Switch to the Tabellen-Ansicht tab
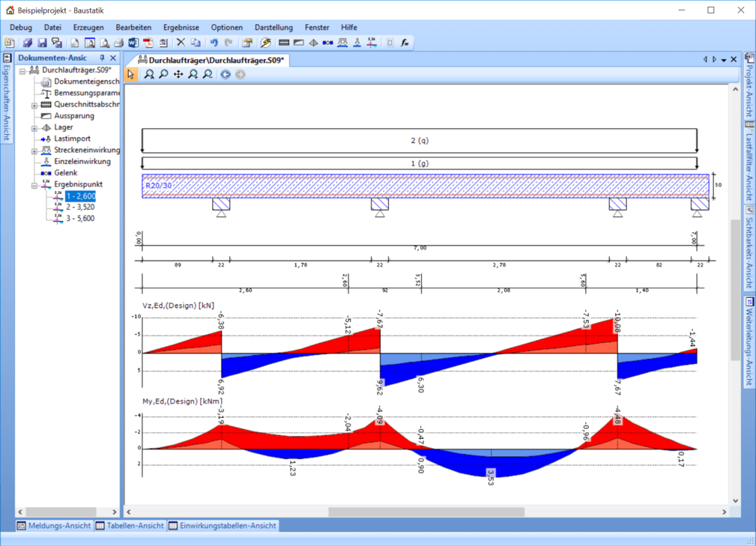This screenshot has width=756, height=546. (x=130, y=526)
